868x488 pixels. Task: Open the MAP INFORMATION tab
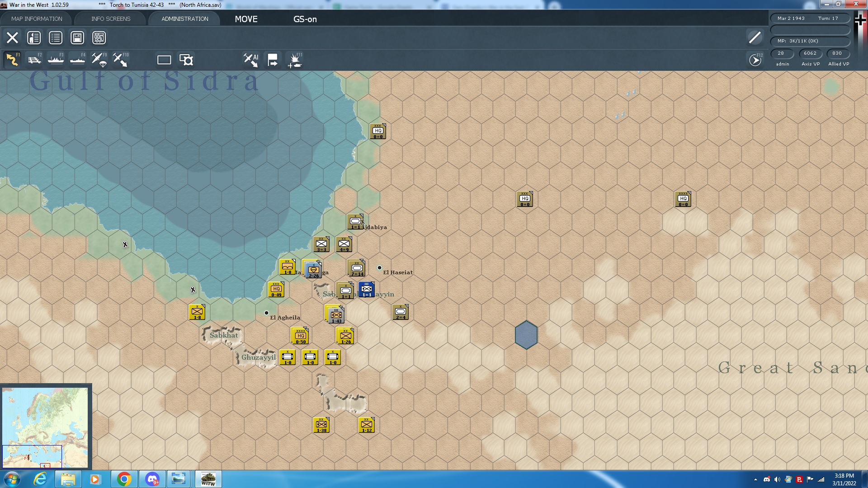coord(37,19)
